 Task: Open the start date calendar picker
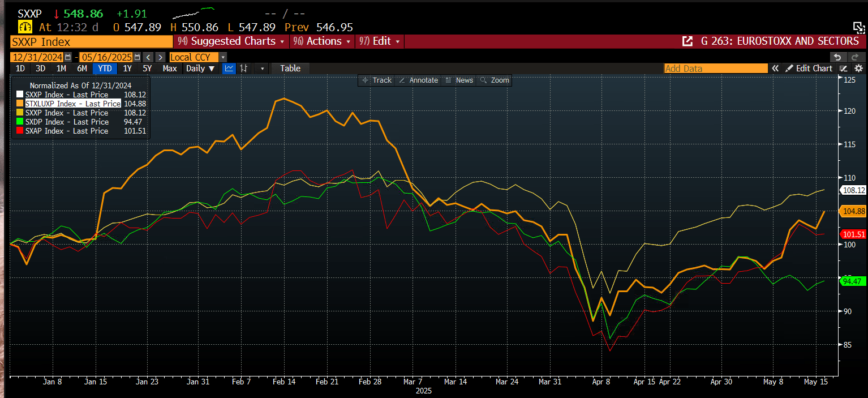tap(68, 57)
